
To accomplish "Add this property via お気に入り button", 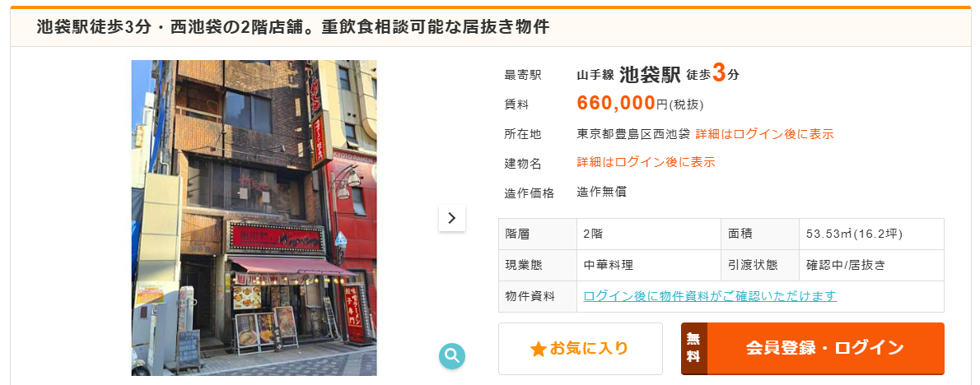I will 580,348.
